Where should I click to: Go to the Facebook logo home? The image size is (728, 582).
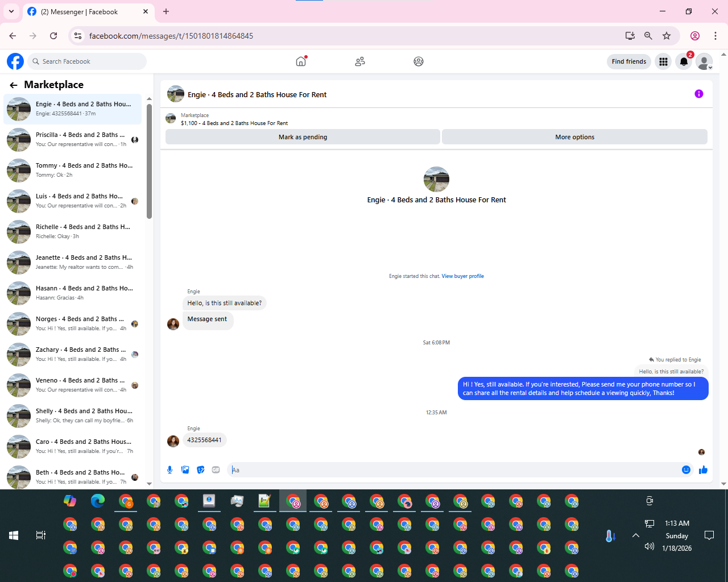(x=15, y=61)
